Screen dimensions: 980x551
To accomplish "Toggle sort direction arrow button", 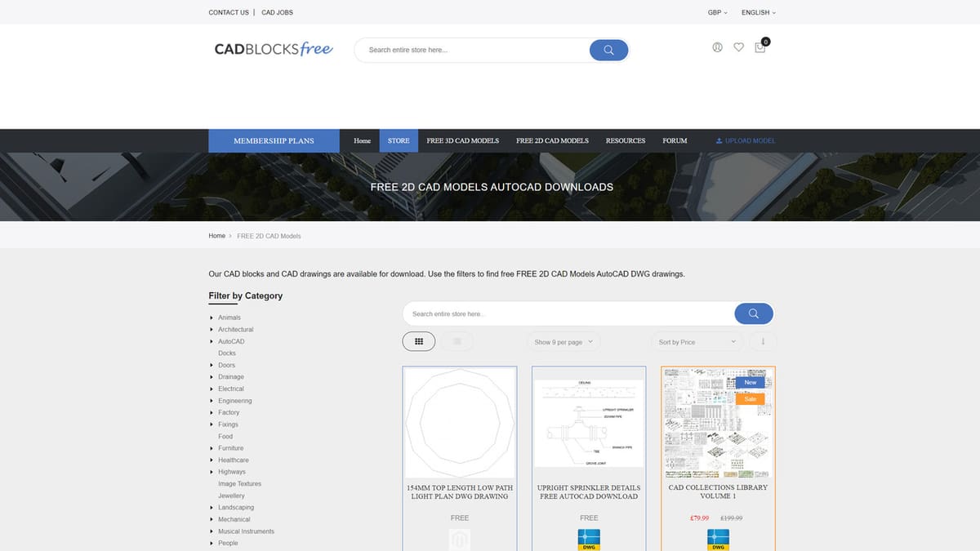I will tap(763, 342).
